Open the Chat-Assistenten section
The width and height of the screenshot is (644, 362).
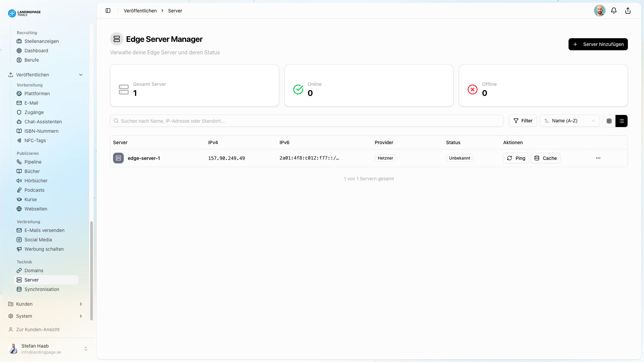(43, 122)
